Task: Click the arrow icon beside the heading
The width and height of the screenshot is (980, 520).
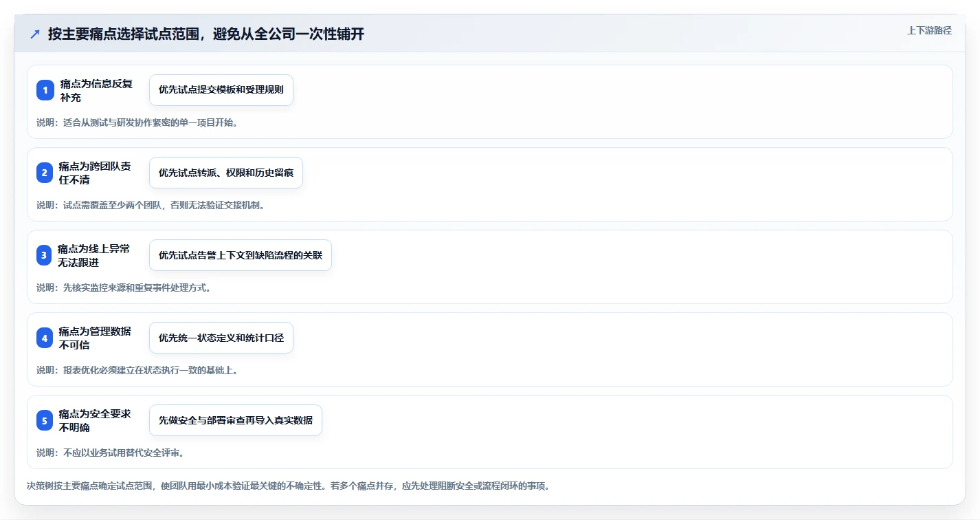Action: tap(35, 34)
